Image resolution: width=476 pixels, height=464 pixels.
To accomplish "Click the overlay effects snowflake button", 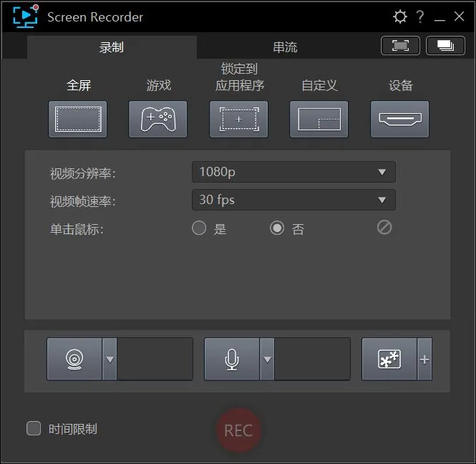I will (389, 359).
